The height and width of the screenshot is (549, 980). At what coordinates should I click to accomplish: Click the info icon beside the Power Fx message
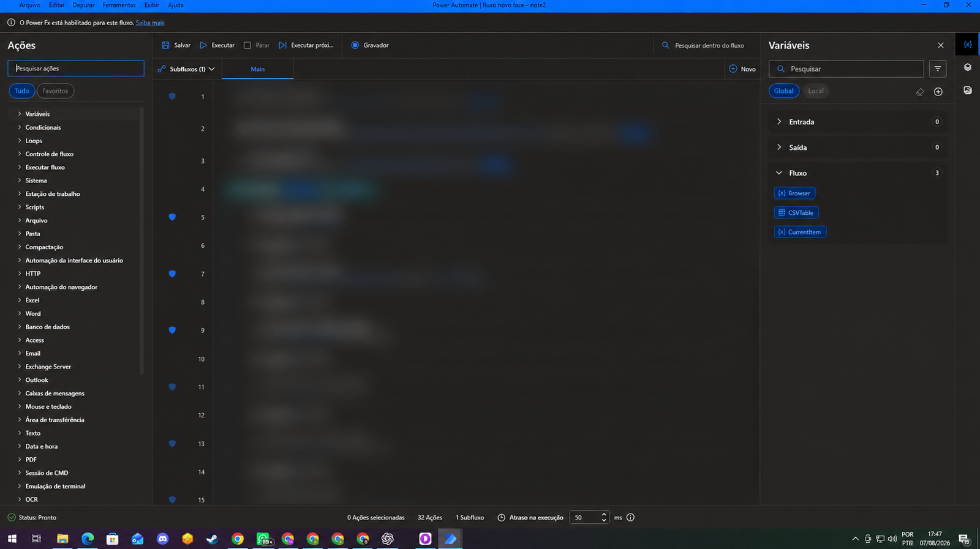(11, 23)
